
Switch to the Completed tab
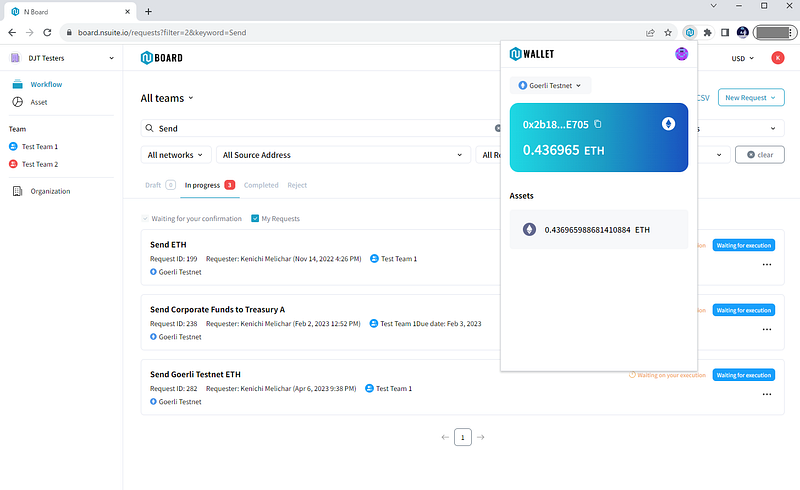261,185
